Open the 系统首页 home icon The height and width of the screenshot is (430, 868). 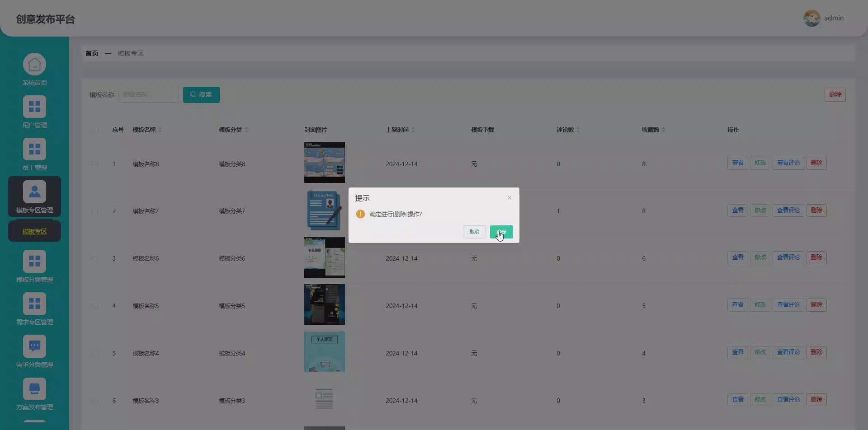coord(34,65)
